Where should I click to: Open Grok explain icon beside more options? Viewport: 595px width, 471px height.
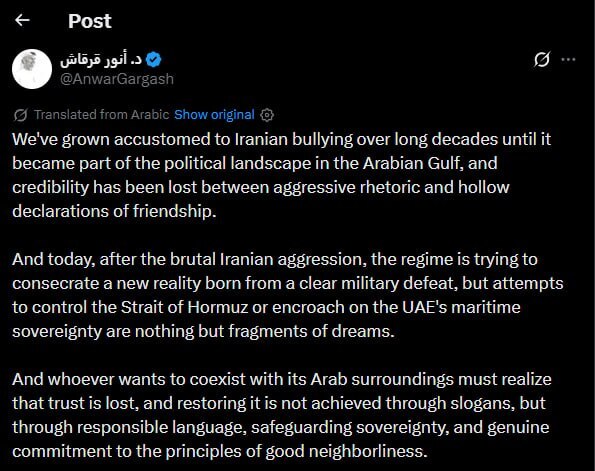[x=541, y=60]
